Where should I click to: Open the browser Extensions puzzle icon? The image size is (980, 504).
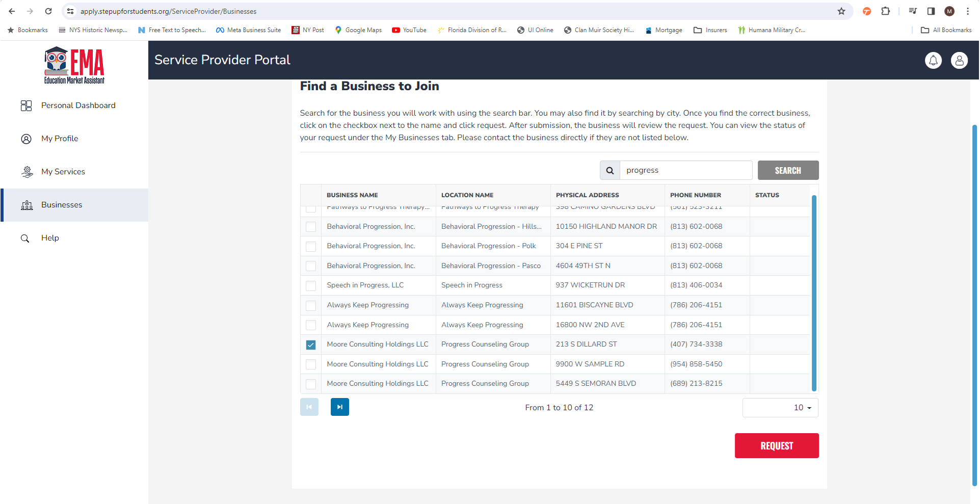pos(886,11)
